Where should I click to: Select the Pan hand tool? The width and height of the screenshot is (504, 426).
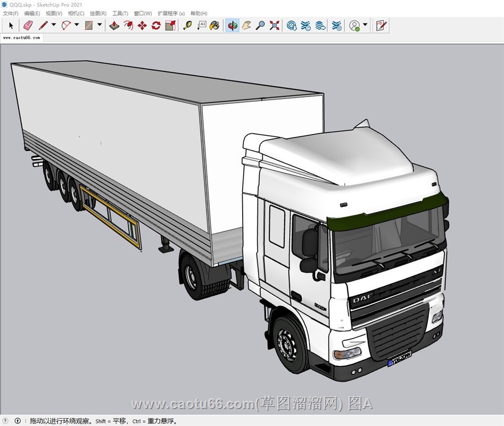tap(246, 25)
